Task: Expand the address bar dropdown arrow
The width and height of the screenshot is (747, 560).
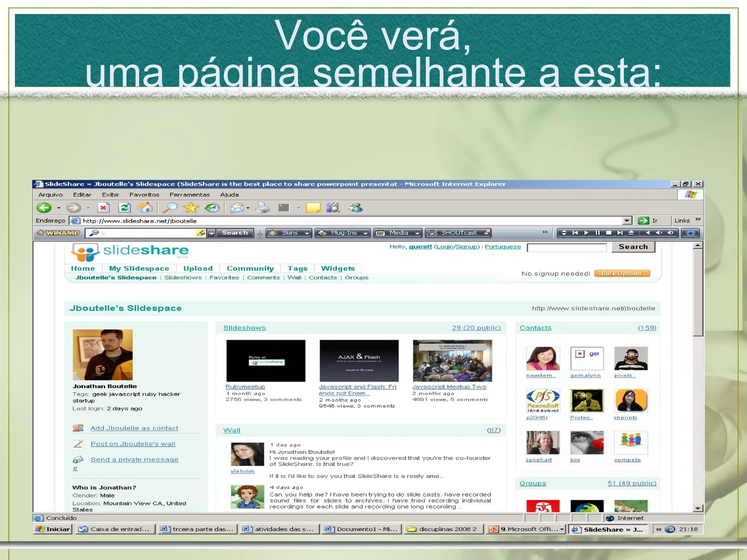Action: coord(627,221)
